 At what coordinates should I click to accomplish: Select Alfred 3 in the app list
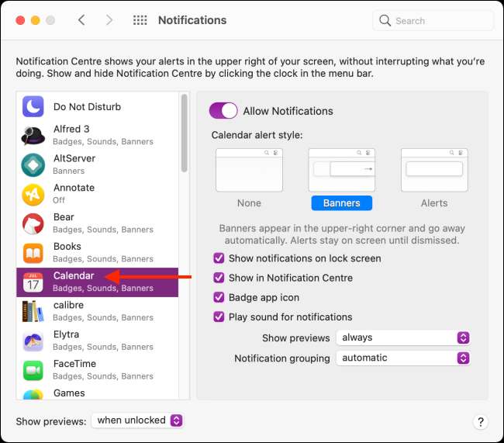98,136
